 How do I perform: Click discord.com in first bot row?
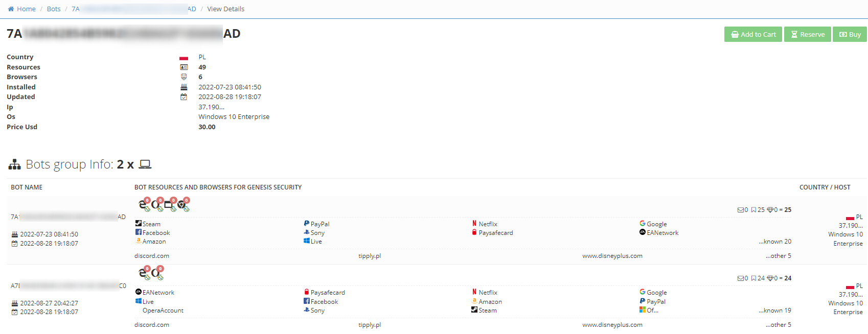152,256
